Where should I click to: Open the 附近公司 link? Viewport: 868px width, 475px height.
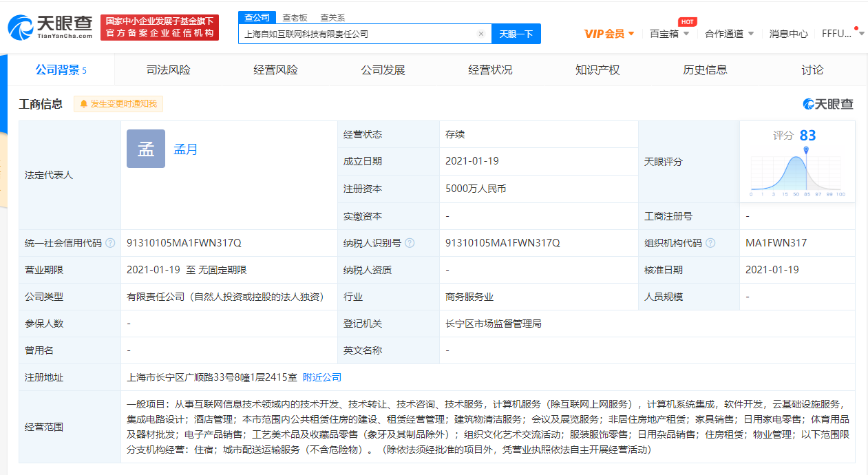click(x=322, y=377)
